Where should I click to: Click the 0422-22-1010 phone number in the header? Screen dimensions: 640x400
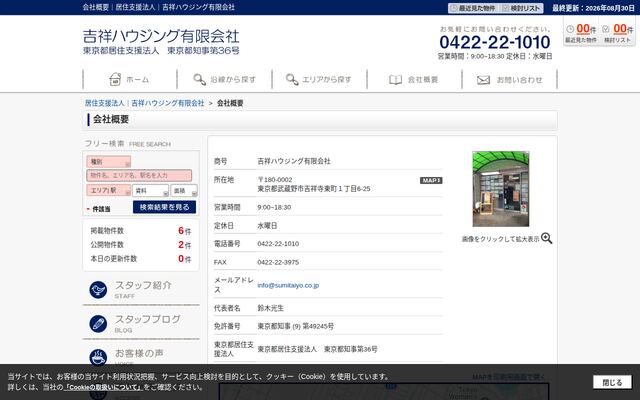pyautogui.click(x=495, y=42)
